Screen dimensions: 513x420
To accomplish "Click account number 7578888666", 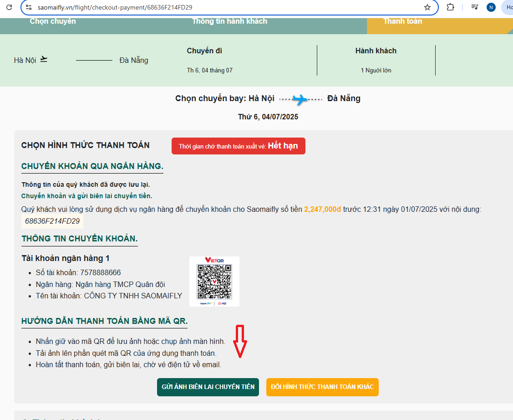I will coord(101,273).
